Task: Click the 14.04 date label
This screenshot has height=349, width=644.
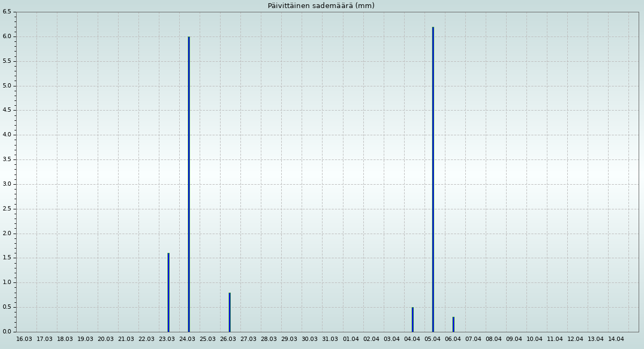Action: pyautogui.click(x=616, y=339)
